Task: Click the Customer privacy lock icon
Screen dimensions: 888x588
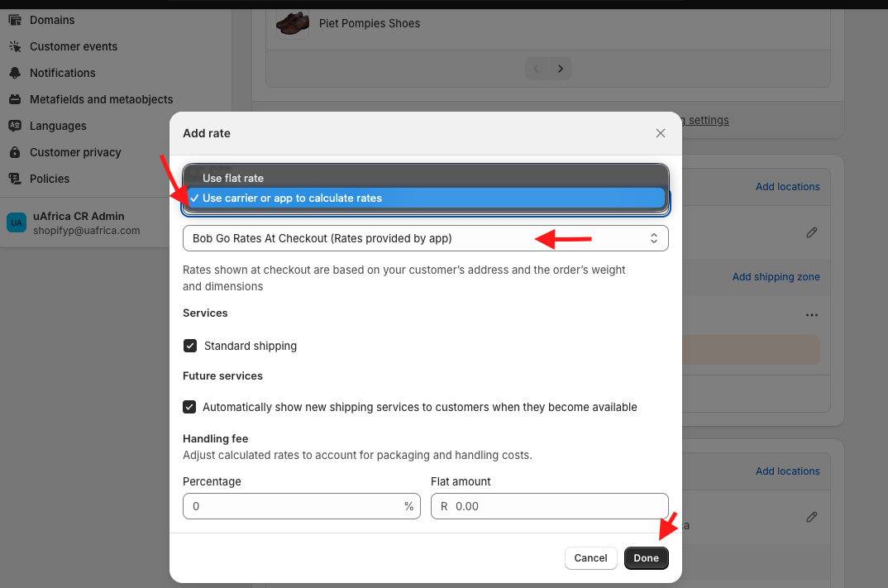Action: [14, 152]
